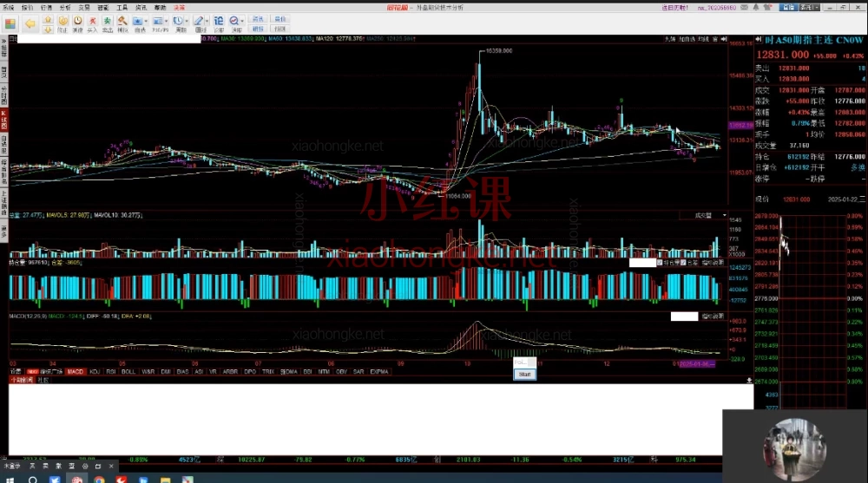Click the down arrow above the bottom panel's right edge

[749, 380]
